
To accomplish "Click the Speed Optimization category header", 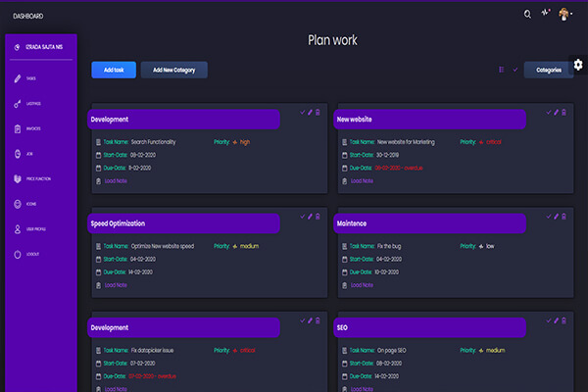I will click(184, 223).
